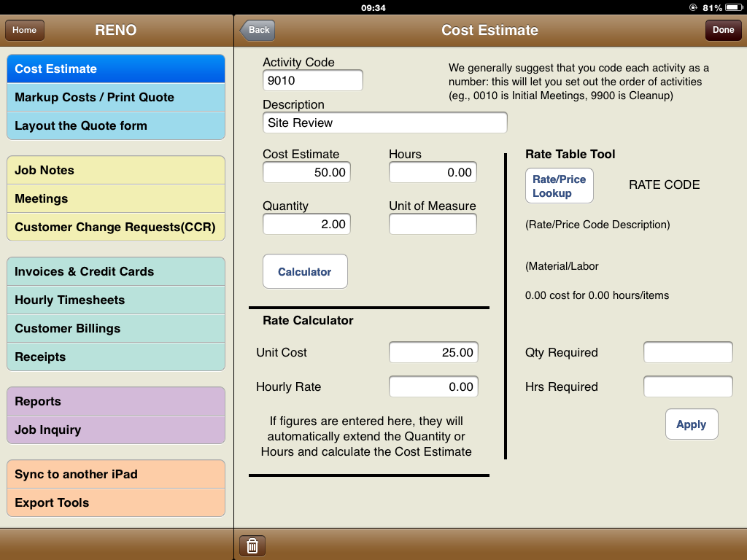Viewport: 747px width, 560px height.
Task: Return to Home screen button
Action: (25, 30)
